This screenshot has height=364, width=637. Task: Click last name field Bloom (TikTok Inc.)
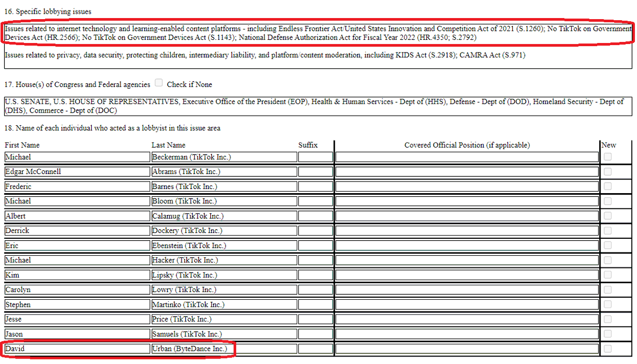tap(224, 201)
